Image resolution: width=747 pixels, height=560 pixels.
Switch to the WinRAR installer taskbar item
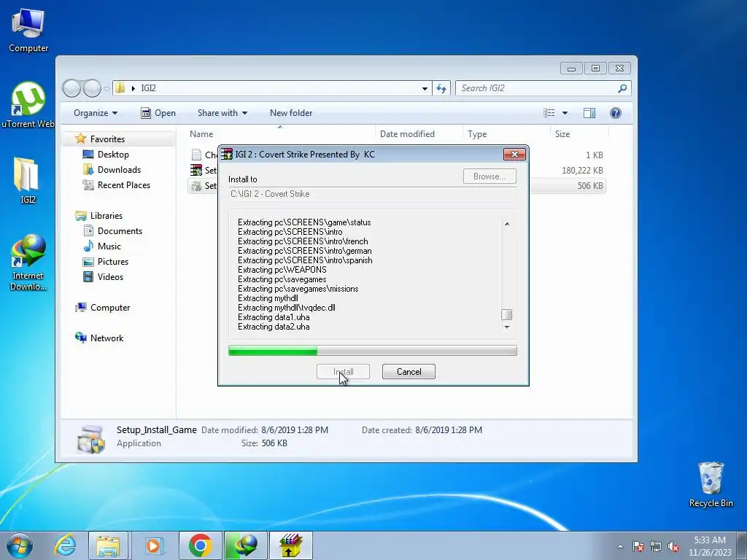pos(291,545)
